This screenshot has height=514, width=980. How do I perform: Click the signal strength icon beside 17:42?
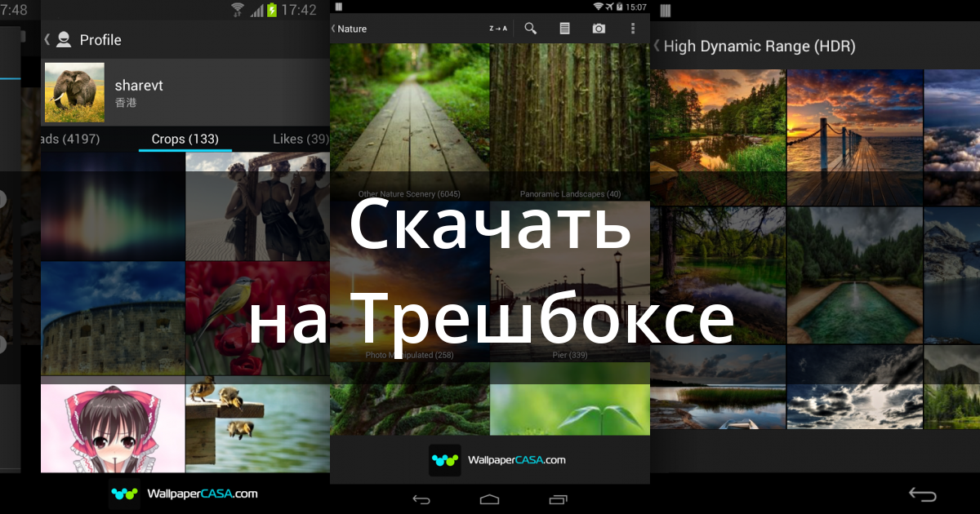[x=256, y=10]
